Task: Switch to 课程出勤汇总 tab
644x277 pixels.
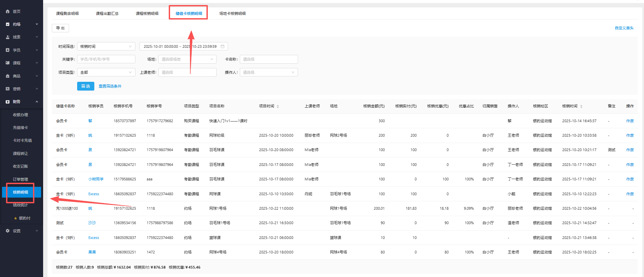Action: pyautogui.click(x=107, y=13)
